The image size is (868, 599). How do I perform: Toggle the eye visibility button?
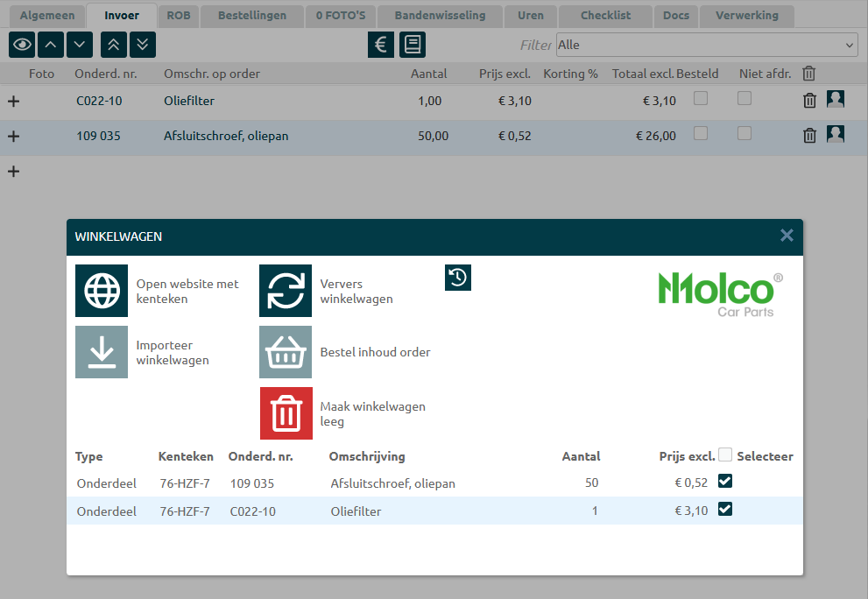[22, 45]
